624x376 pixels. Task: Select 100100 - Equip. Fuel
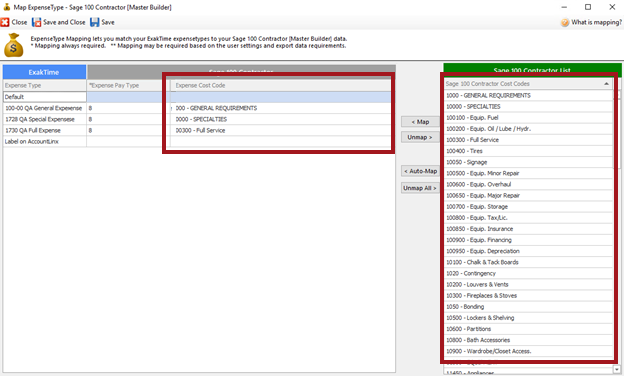pyautogui.click(x=528, y=118)
